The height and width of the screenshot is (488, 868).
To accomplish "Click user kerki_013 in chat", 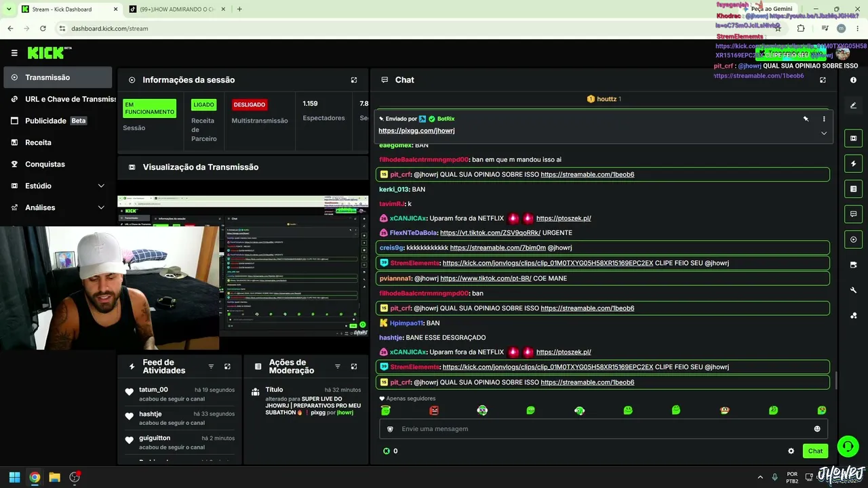I will (394, 189).
